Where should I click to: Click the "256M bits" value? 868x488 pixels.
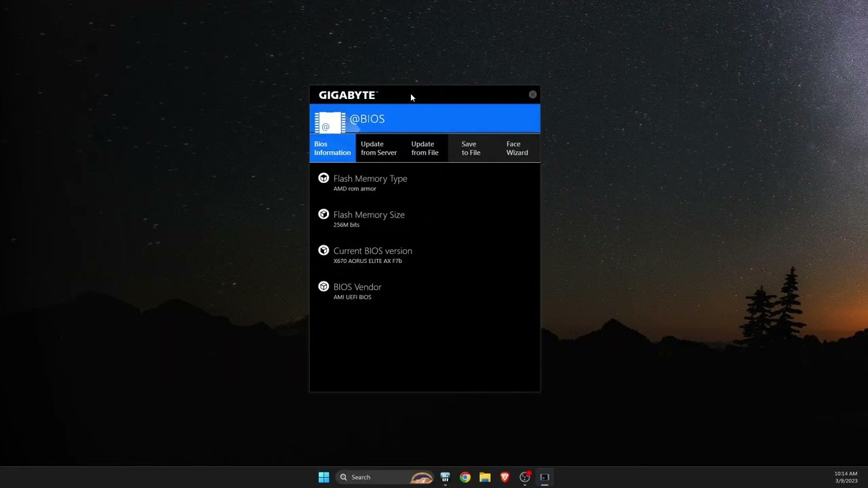pyautogui.click(x=347, y=225)
